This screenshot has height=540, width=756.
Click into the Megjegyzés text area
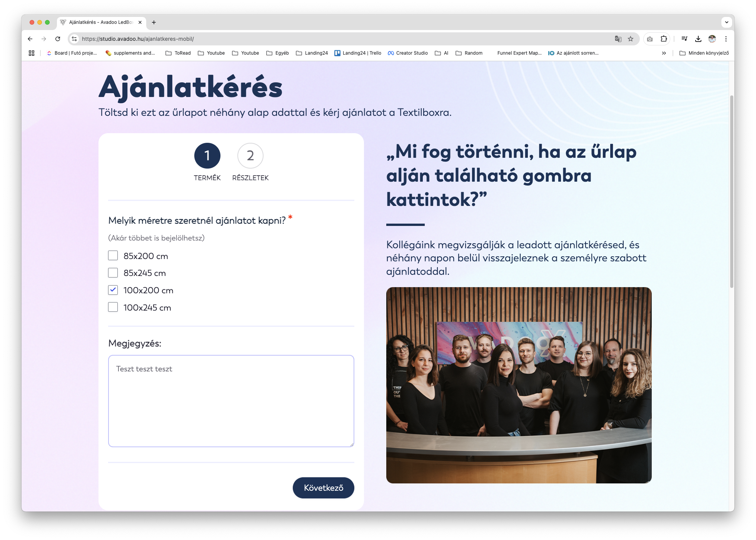230,400
